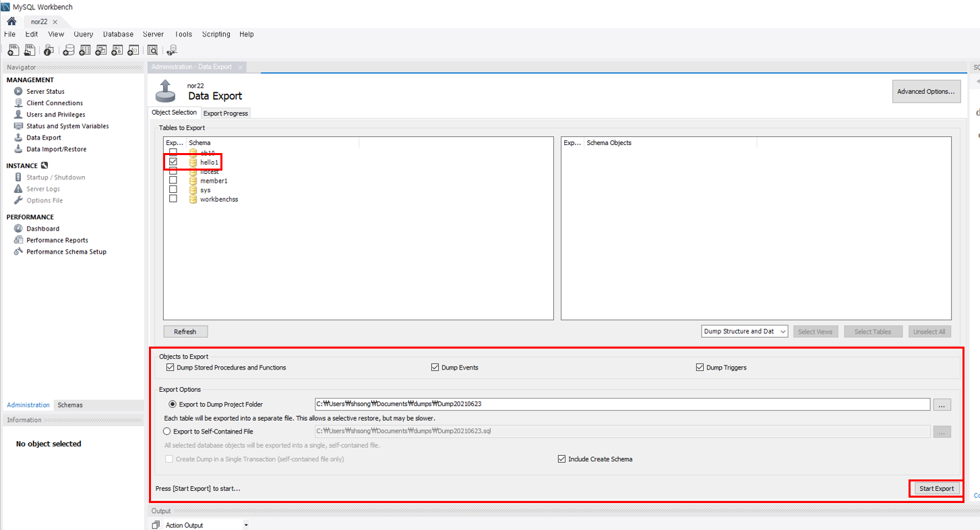Close Administration - Data Export tab
The height and width of the screenshot is (530, 980).
(x=240, y=67)
